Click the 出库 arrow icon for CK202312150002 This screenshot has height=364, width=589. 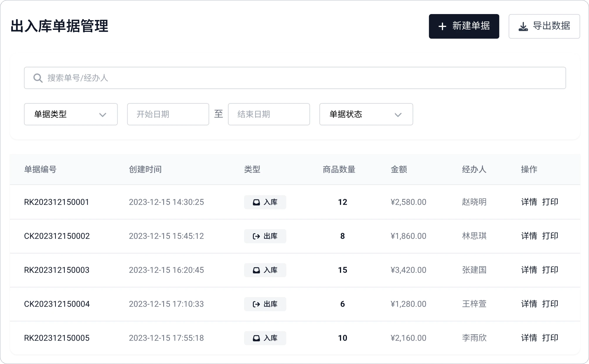coord(256,236)
